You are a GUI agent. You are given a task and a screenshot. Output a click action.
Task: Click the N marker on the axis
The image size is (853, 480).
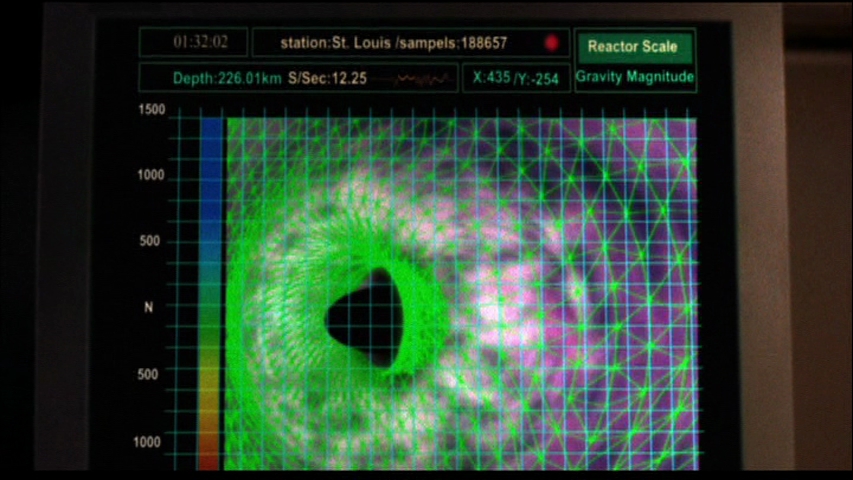click(x=149, y=307)
